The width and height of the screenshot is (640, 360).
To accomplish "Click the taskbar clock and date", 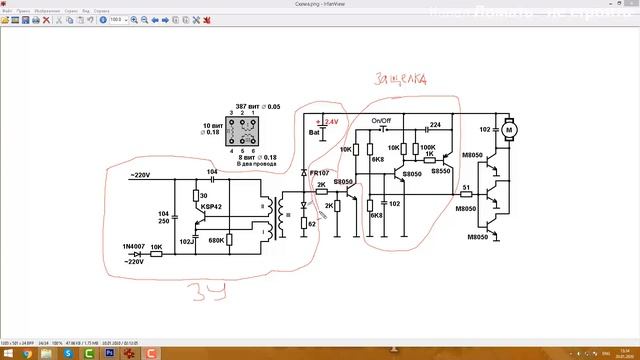I will 625,353.
